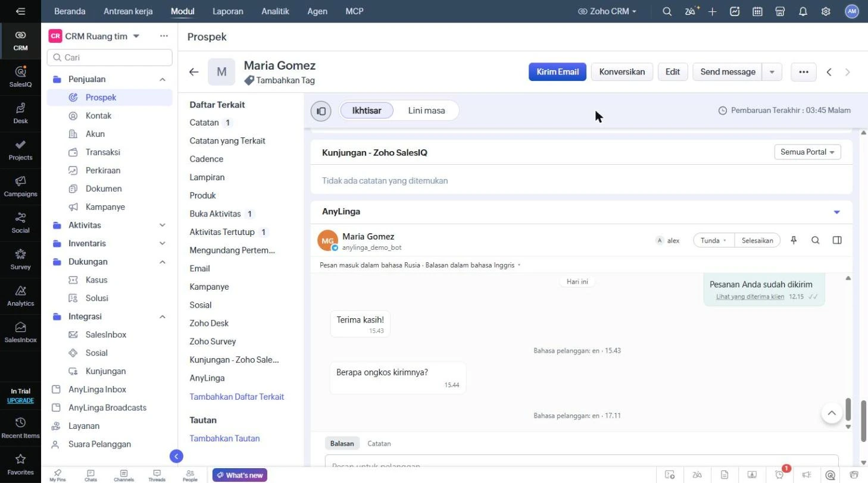The image size is (868, 483).
Task: Collapse the module sidebar with the blue arrow
Action: [x=176, y=456]
